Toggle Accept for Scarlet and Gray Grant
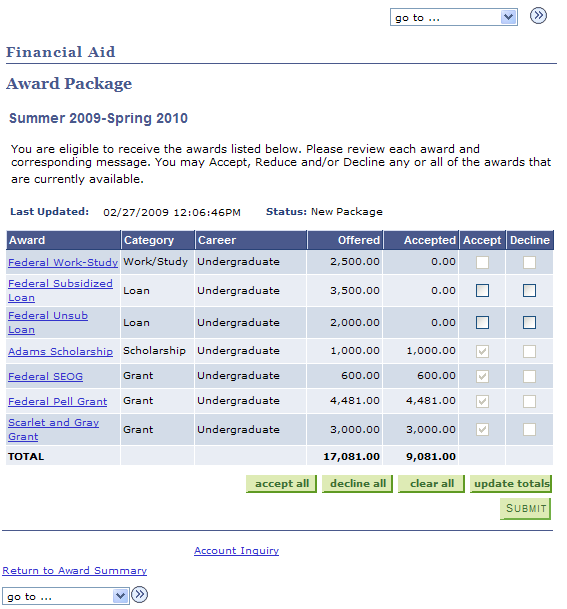Screen dimensions: 567x609 tap(482, 430)
